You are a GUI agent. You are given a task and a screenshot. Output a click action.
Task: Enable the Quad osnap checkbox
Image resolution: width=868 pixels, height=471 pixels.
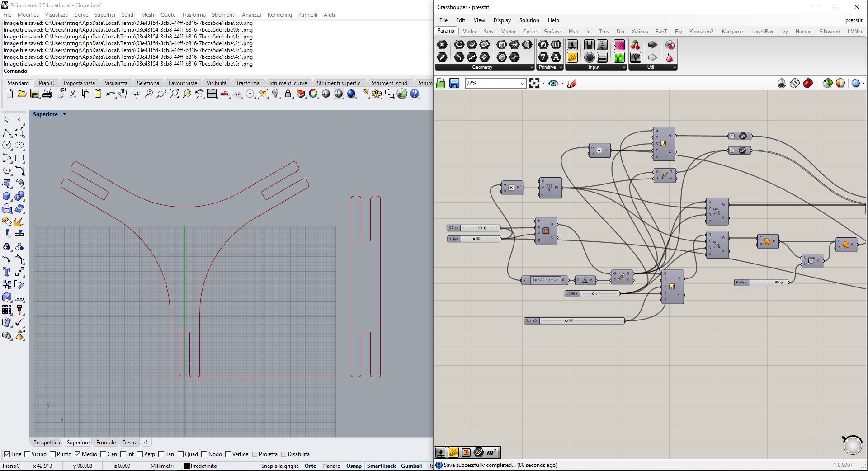click(x=181, y=454)
